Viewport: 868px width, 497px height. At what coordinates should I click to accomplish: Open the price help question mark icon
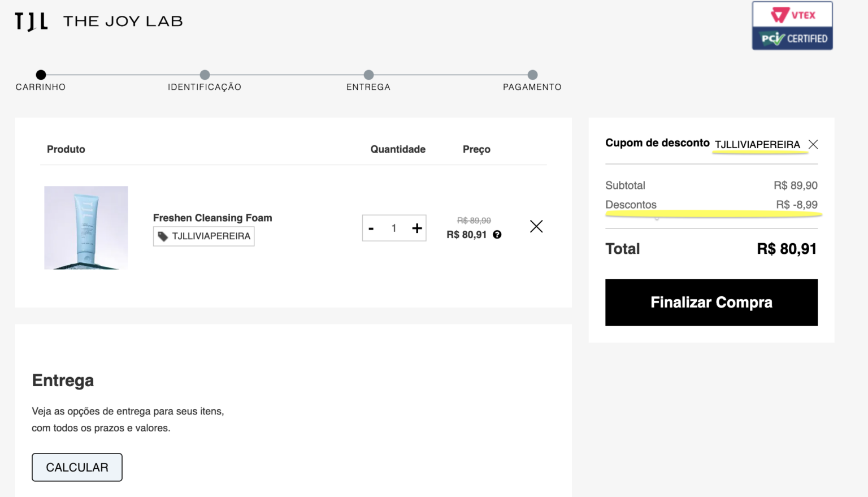(497, 234)
